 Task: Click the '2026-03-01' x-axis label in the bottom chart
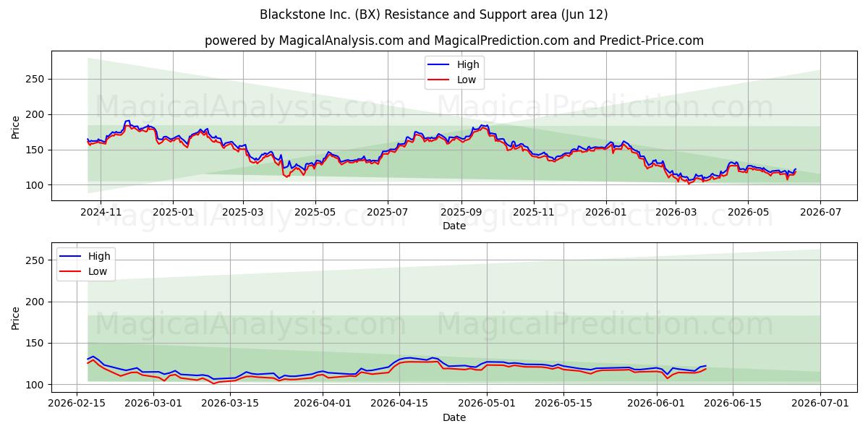(x=154, y=404)
